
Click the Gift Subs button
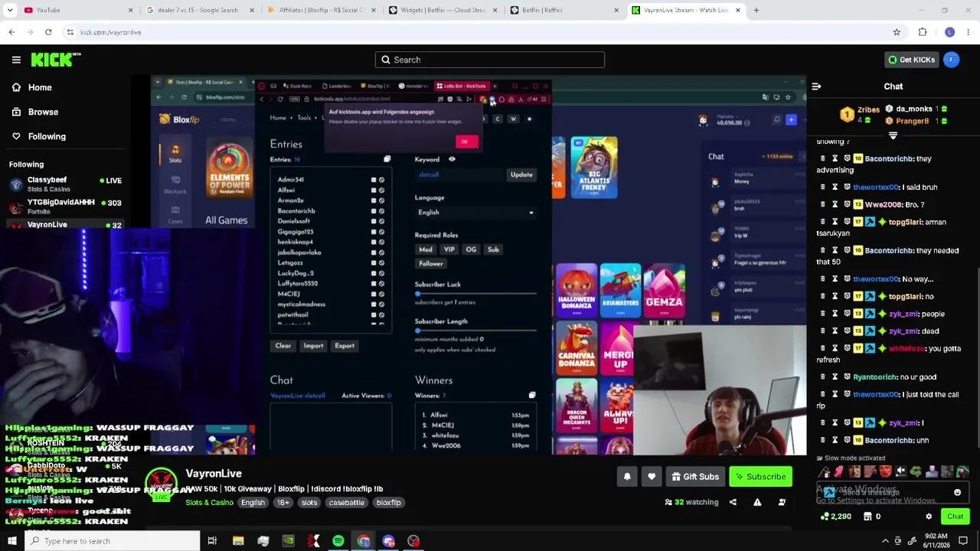(x=695, y=477)
